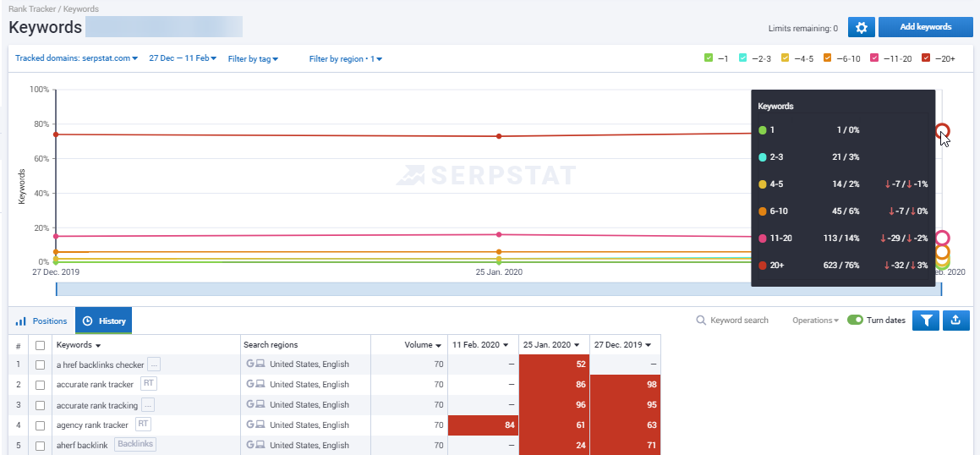Open settings with the gear icon button

862,28
